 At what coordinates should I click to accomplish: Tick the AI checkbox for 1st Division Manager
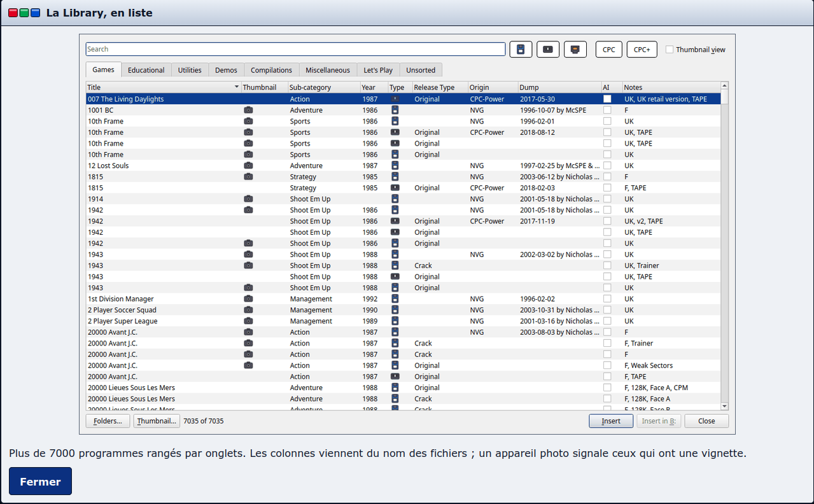pos(607,298)
